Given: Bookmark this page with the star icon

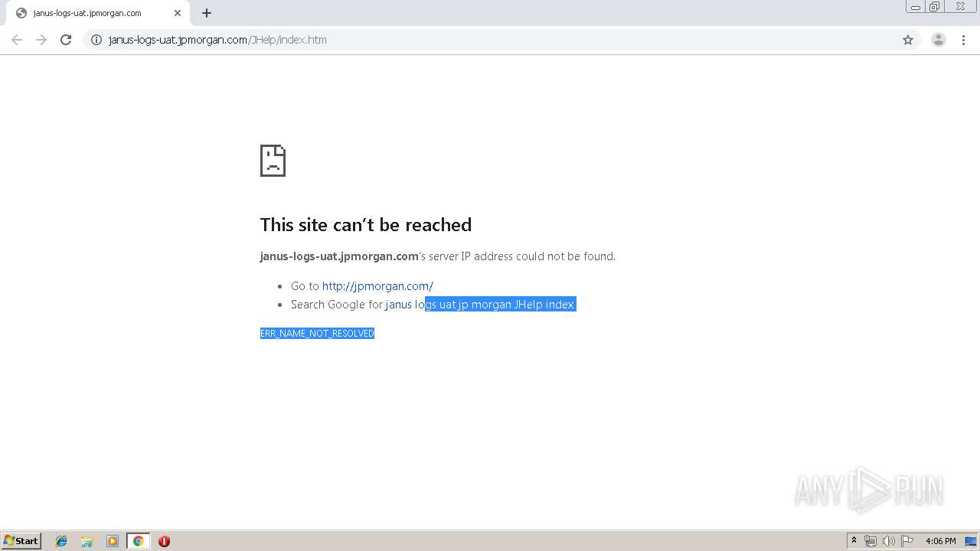Looking at the screenshot, I should (908, 40).
